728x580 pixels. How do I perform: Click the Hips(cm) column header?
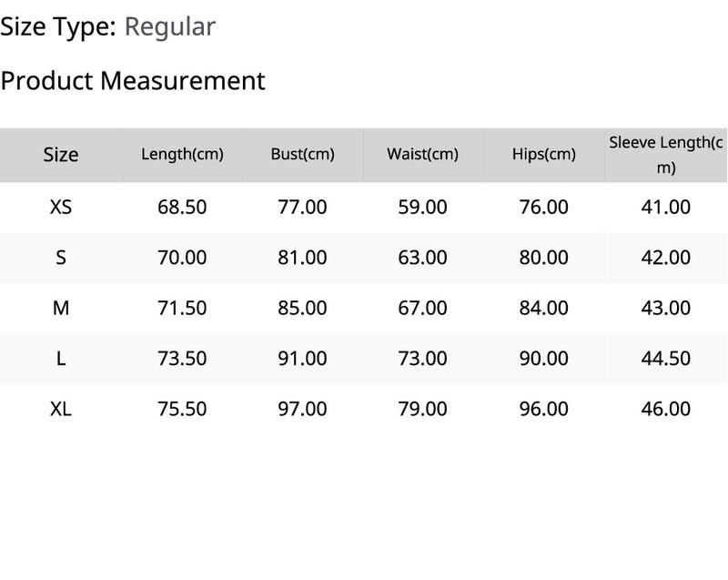(543, 154)
